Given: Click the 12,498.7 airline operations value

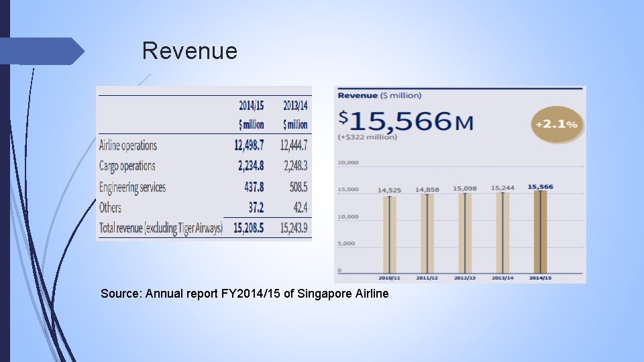Looking at the screenshot, I should tap(249, 145).
